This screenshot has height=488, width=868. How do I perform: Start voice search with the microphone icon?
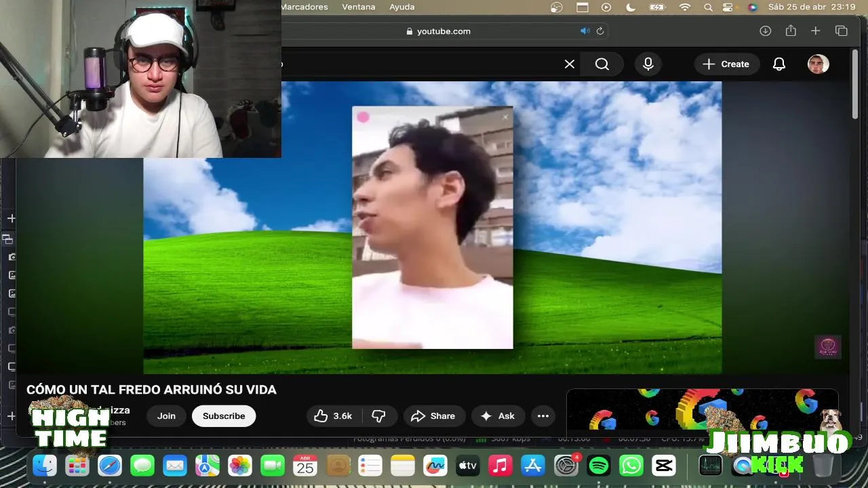[x=648, y=64]
